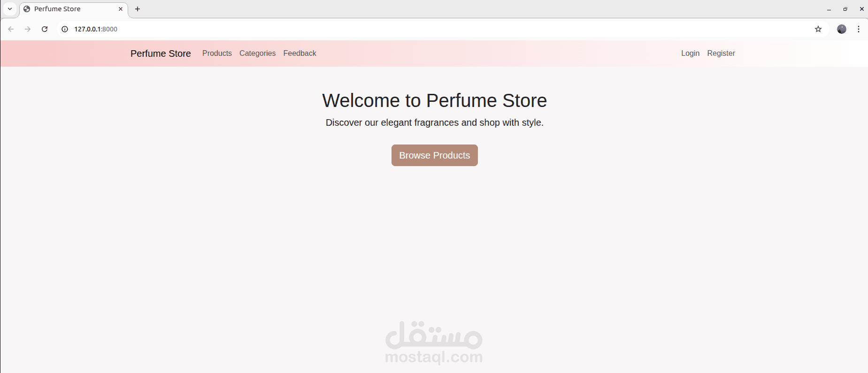This screenshot has height=373, width=868.
Task: Click the browser back arrow
Action: coord(11,29)
